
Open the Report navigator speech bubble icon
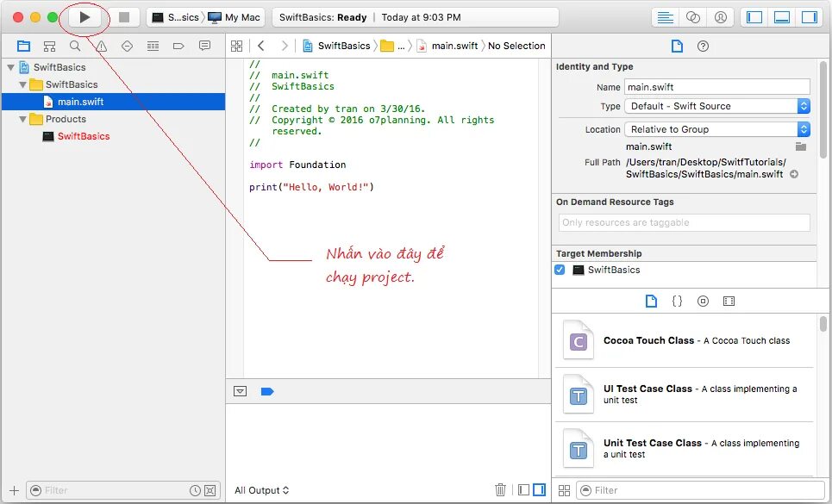pos(204,47)
